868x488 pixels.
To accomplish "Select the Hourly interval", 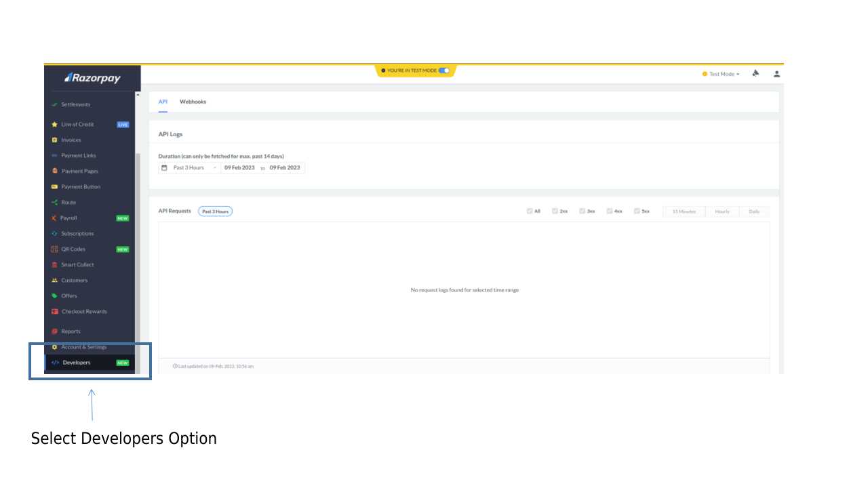I will (x=722, y=211).
